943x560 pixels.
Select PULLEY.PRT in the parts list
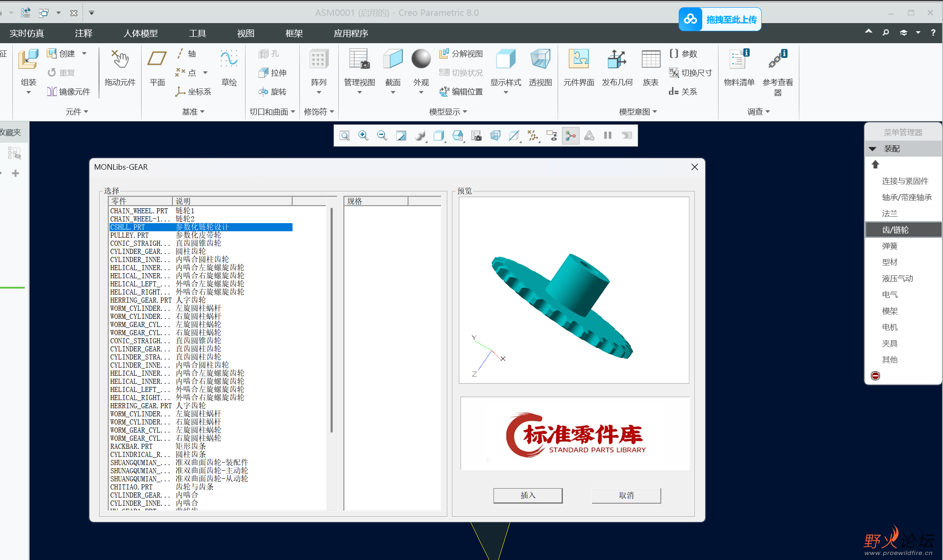(201, 235)
